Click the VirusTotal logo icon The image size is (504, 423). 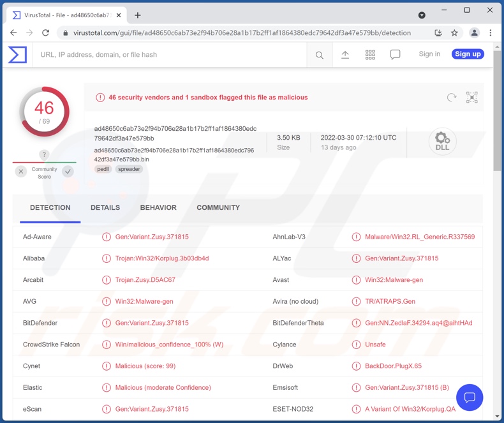point(17,55)
